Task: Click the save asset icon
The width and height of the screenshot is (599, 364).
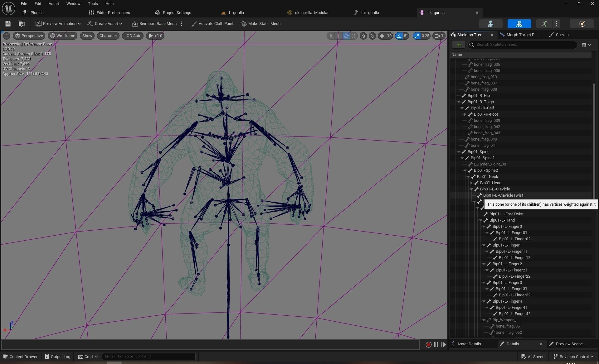Action: (x=8, y=24)
